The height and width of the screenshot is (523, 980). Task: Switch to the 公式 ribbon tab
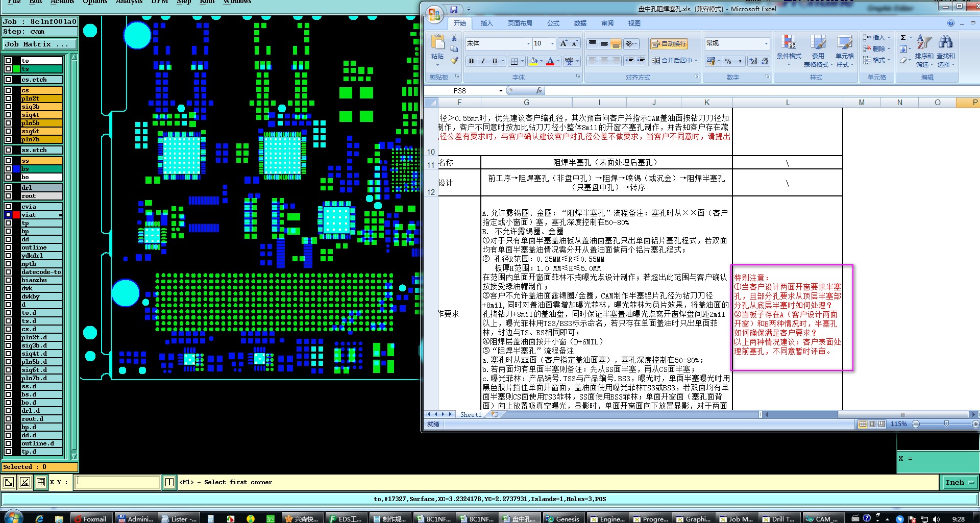coord(553,23)
